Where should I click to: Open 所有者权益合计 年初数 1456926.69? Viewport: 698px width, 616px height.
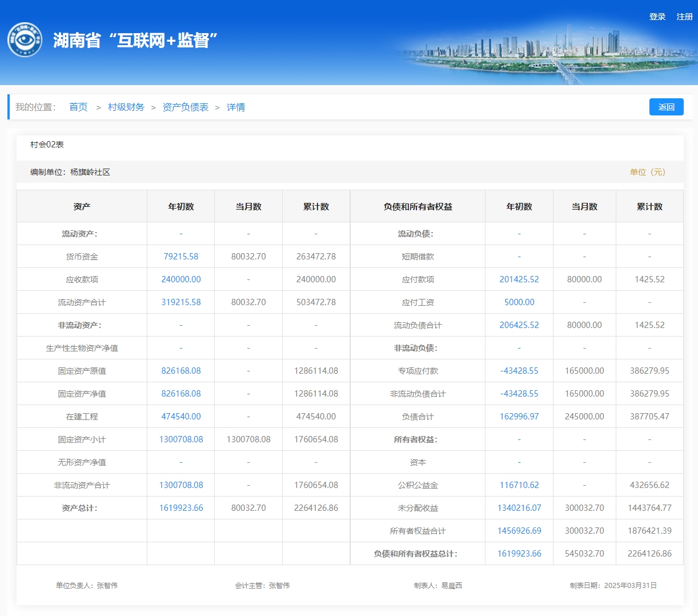pos(519,531)
